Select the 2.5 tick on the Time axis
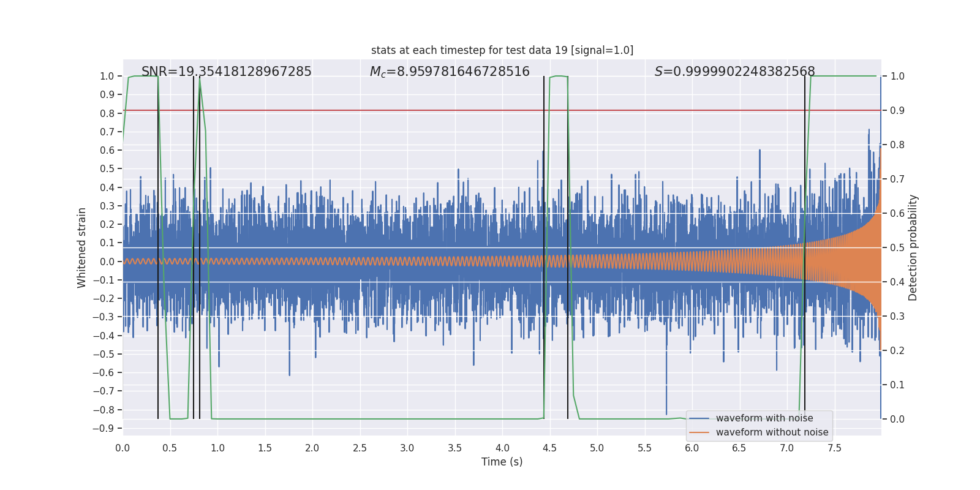 pyautogui.click(x=360, y=448)
